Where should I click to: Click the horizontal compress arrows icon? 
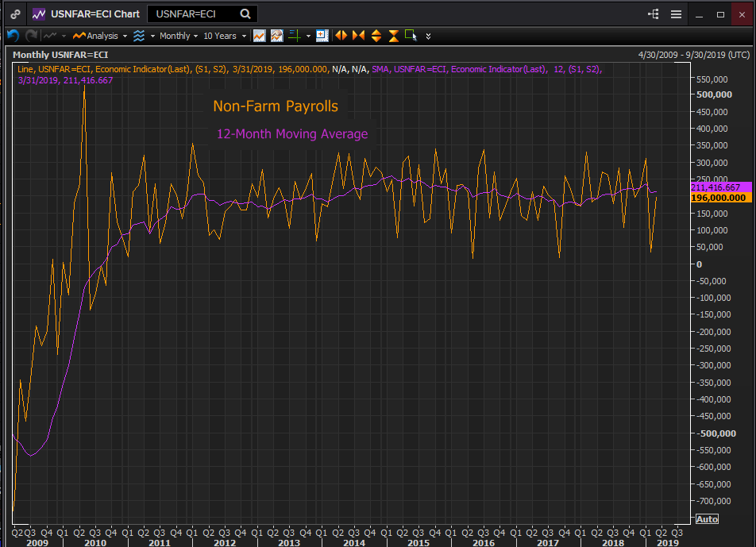[358, 36]
